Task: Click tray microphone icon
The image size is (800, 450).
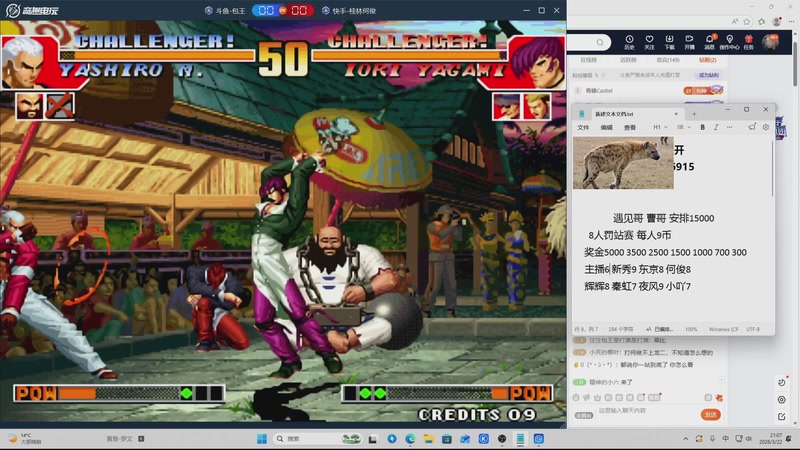Action: (712, 439)
